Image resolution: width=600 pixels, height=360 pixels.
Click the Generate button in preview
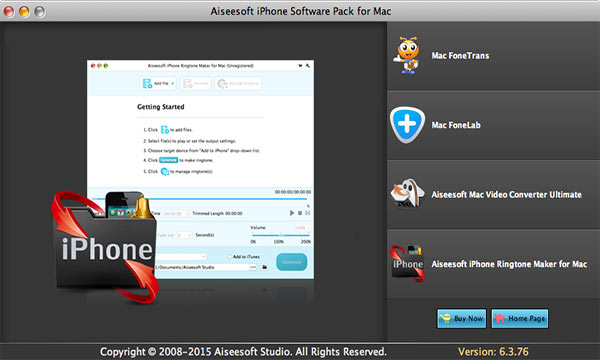[292, 262]
